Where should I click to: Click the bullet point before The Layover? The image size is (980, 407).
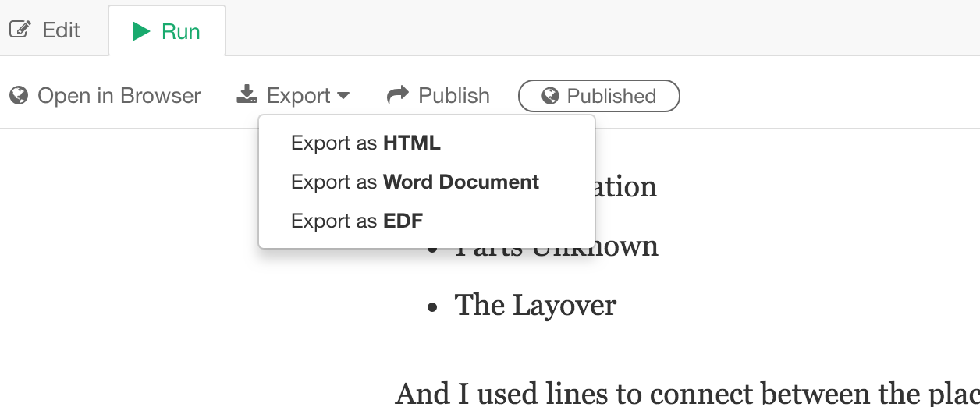pos(432,306)
